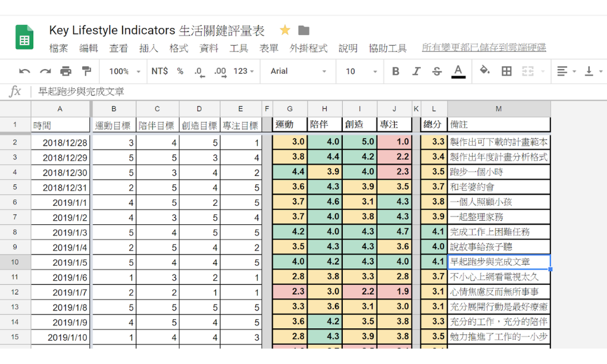The width and height of the screenshot is (607, 364).
Task: Activate the paint format tool
Action: click(86, 71)
